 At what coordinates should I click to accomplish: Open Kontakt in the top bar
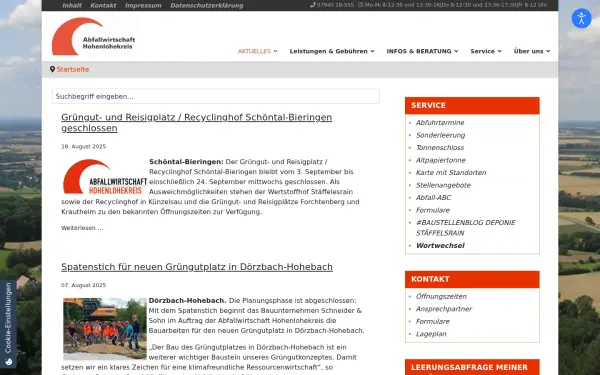[x=103, y=5]
